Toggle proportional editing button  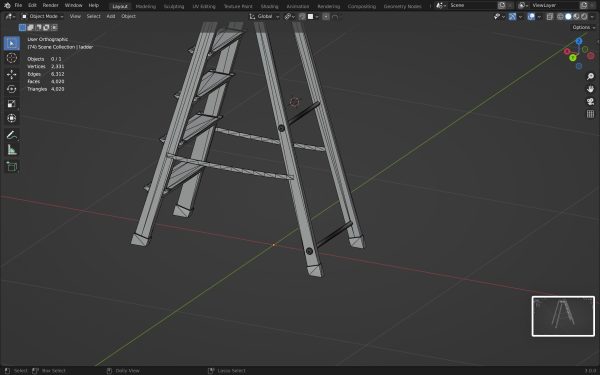tap(326, 16)
